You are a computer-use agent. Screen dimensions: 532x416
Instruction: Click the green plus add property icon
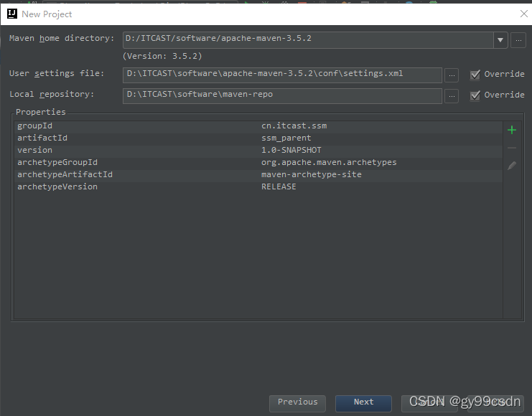pyautogui.click(x=512, y=130)
